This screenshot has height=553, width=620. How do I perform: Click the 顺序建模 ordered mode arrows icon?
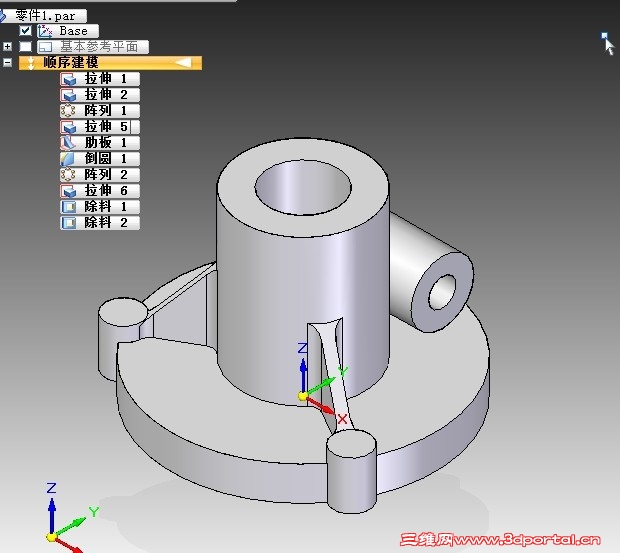pos(31,63)
